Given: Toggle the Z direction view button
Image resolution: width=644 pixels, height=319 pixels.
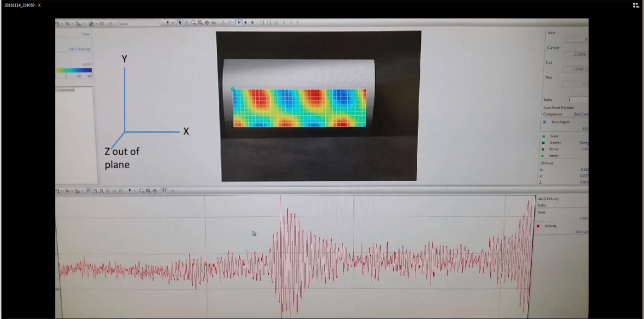Looking at the screenshot, I should click(x=297, y=23).
